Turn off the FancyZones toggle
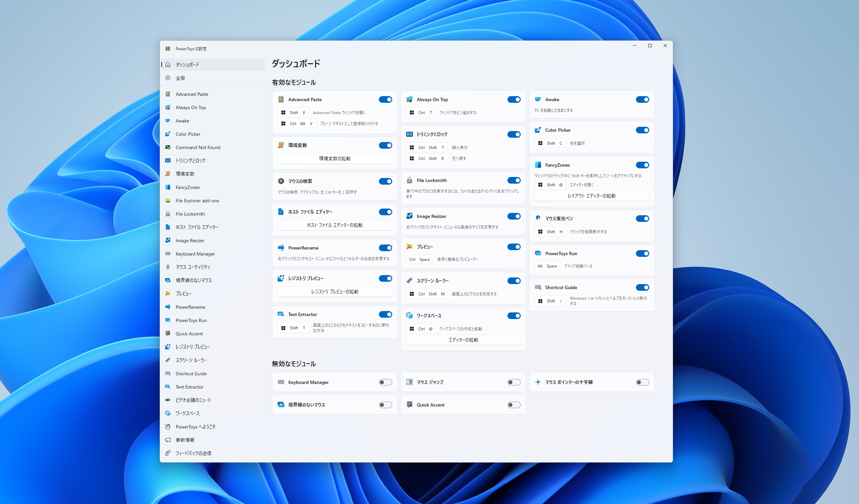 pos(642,165)
